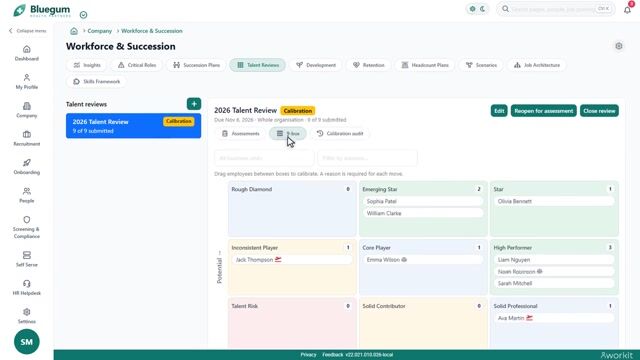This screenshot has width=640, height=360.
Task: Select Noah Robinson employee card
Action: [554, 271]
